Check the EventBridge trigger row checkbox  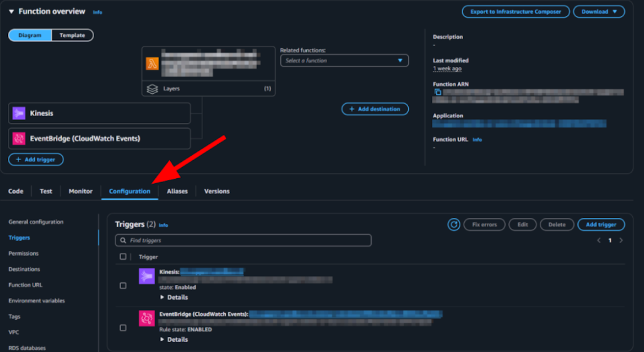pyautogui.click(x=123, y=328)
